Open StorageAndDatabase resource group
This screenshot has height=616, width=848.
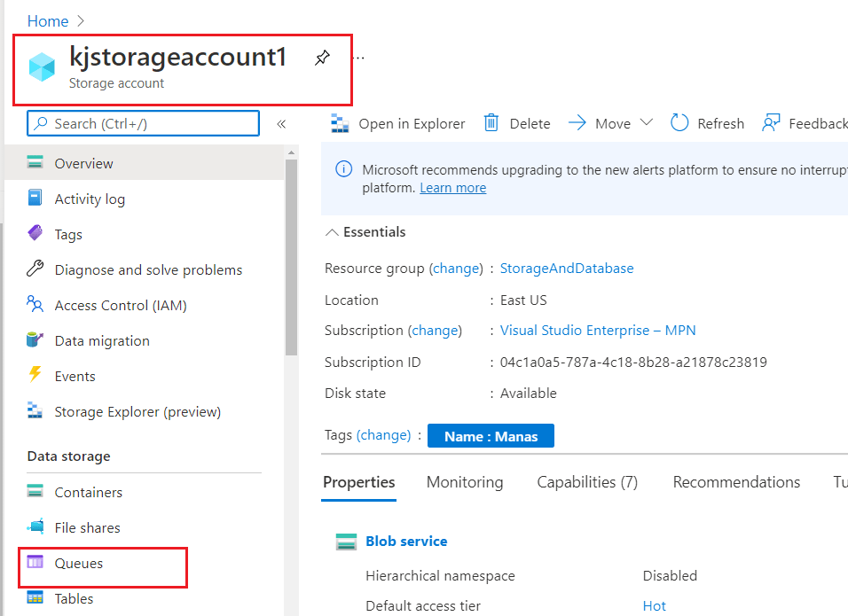click(x=567, y=269)
